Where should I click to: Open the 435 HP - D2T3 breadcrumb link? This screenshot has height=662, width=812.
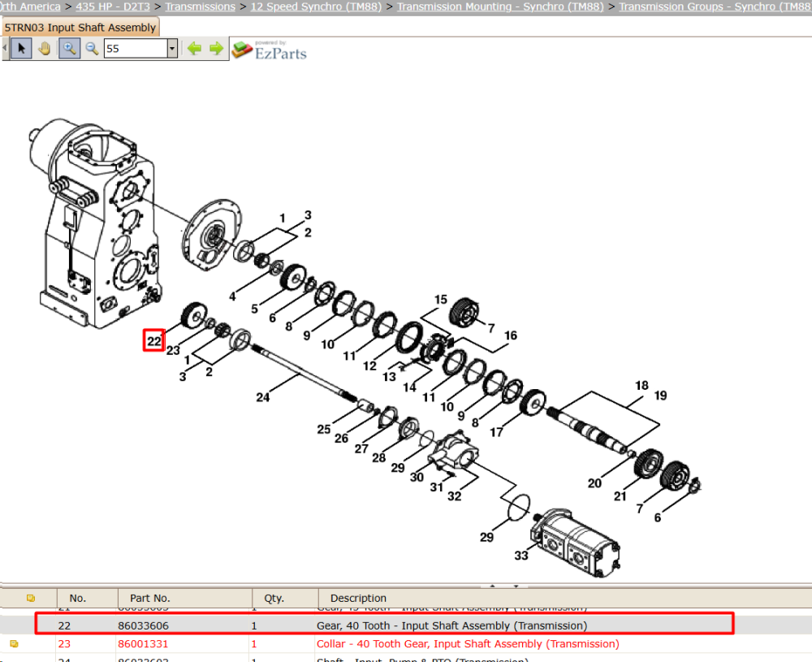pyautogui.click(x=113, y=6)
